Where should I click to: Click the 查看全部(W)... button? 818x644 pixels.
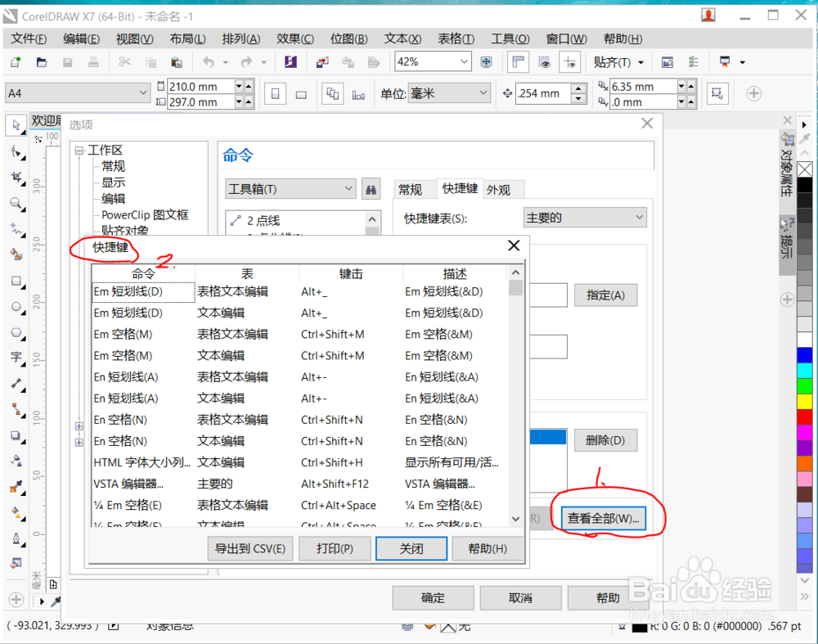coord(604,519)
